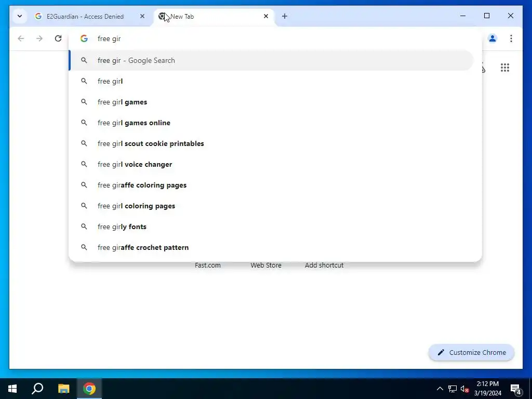Open the taskbar clock showing 2:12 PM
The width and height of the screenshot is (532, 399).
[x=488, y=389]
